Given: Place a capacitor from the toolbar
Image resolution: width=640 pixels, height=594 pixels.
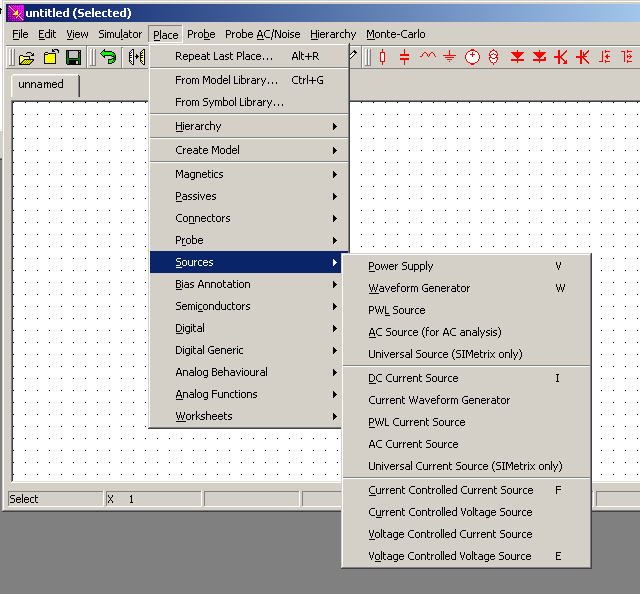Looking at the screenshot, I should click(x=404, y=57).
